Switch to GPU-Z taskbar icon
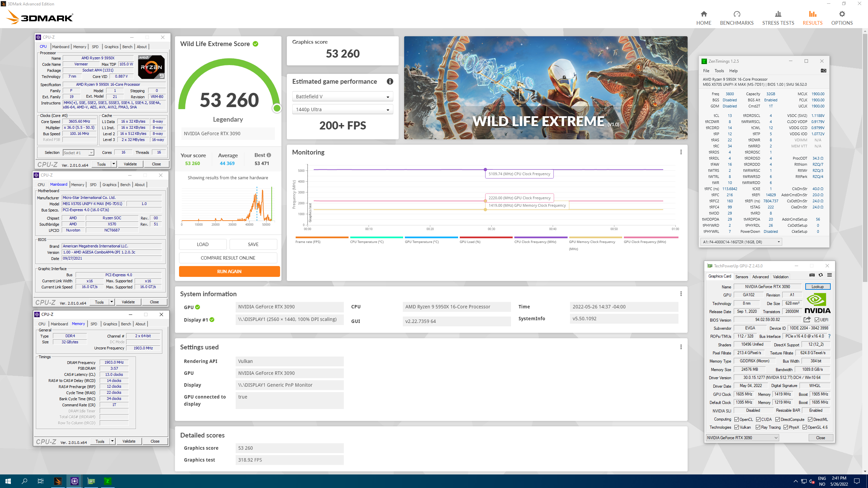The image size is (868, 488). [x=91, y=481]
